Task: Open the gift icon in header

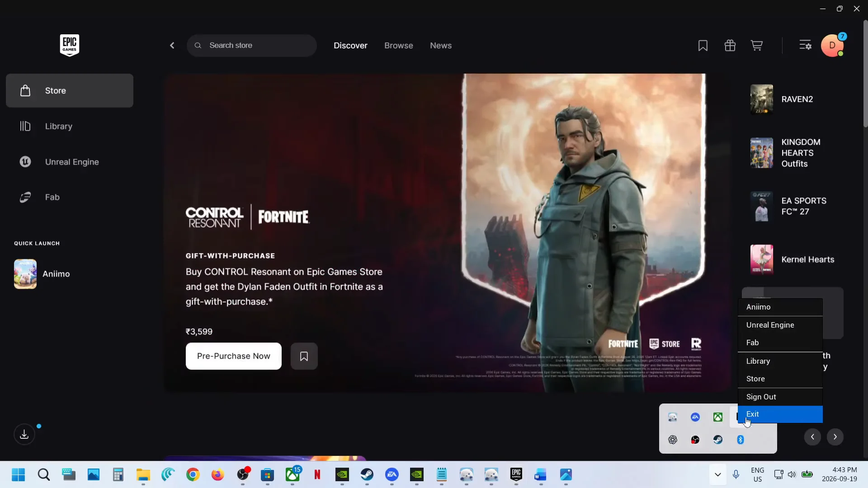Action: point(730,45)
